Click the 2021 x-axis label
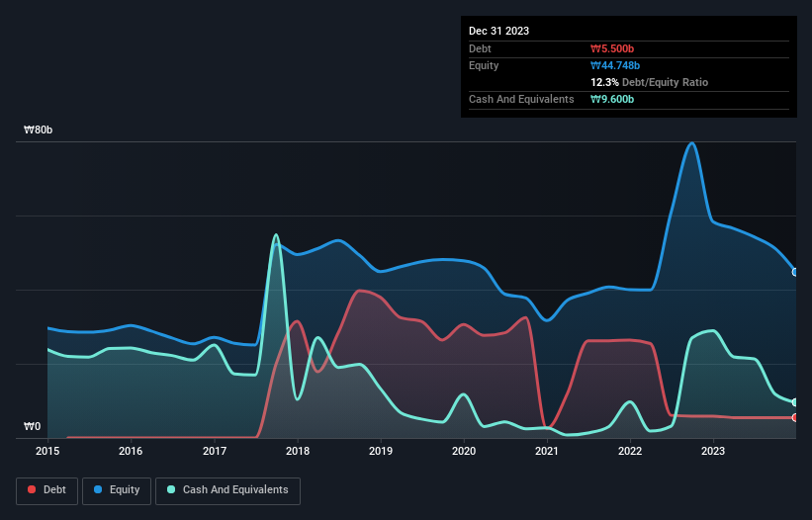 tap(547, 451)
